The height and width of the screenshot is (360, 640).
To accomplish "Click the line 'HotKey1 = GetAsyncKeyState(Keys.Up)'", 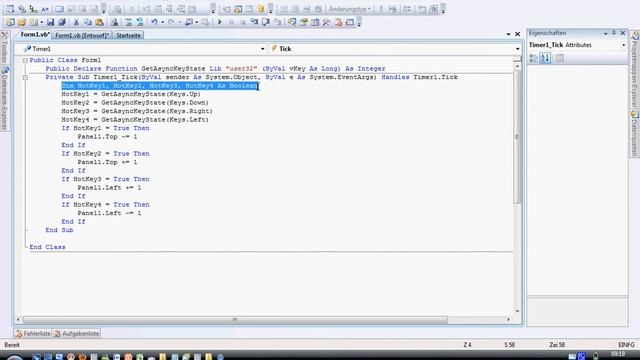I will click(131, 94).
